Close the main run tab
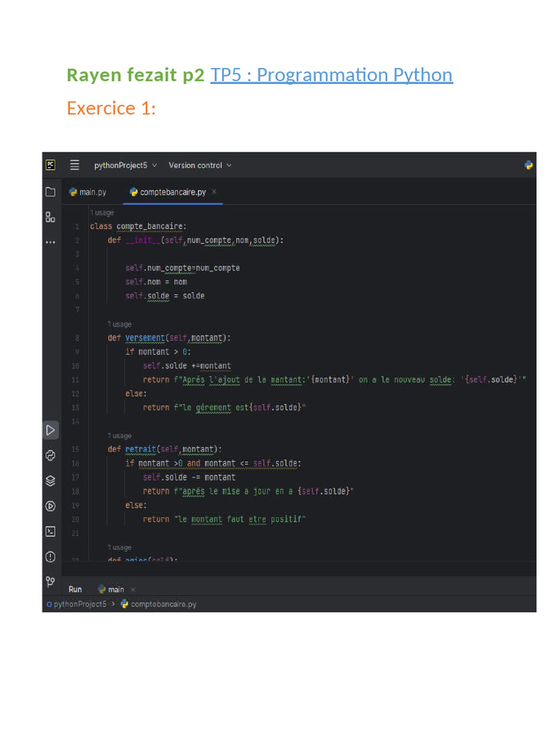Screen dimensions: 560x747 coord(133,589)
